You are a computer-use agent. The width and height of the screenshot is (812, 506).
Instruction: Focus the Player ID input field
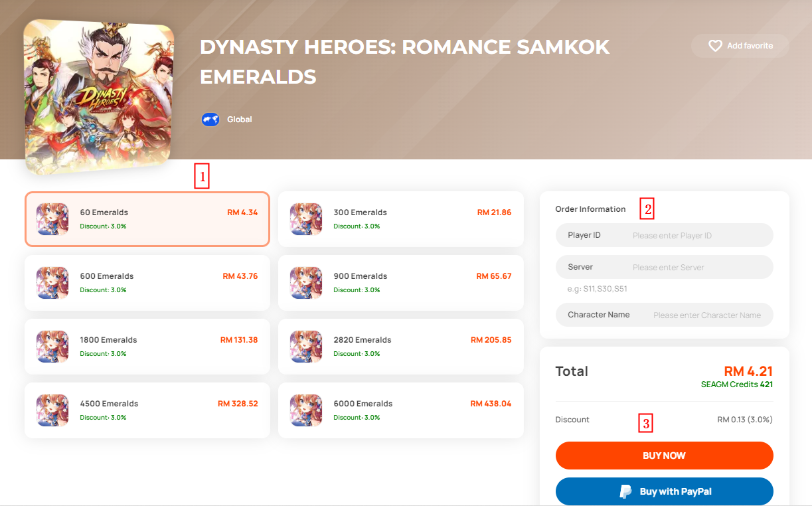(x=665, y=235)
